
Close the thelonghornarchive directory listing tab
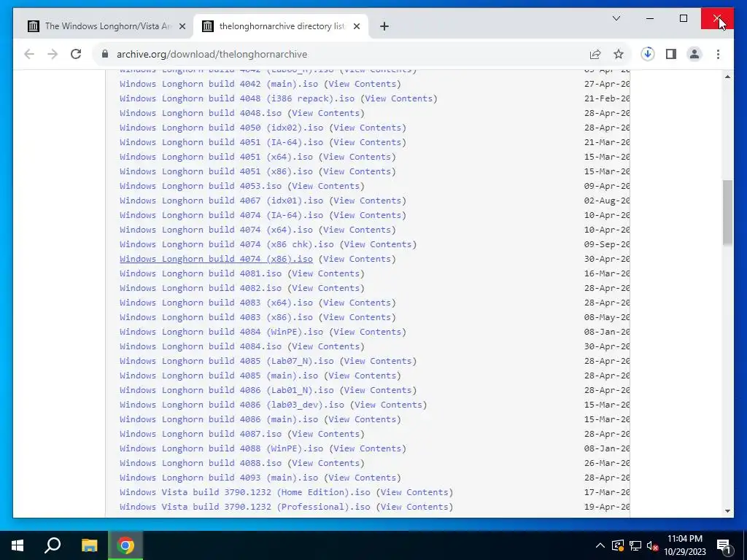356,26
